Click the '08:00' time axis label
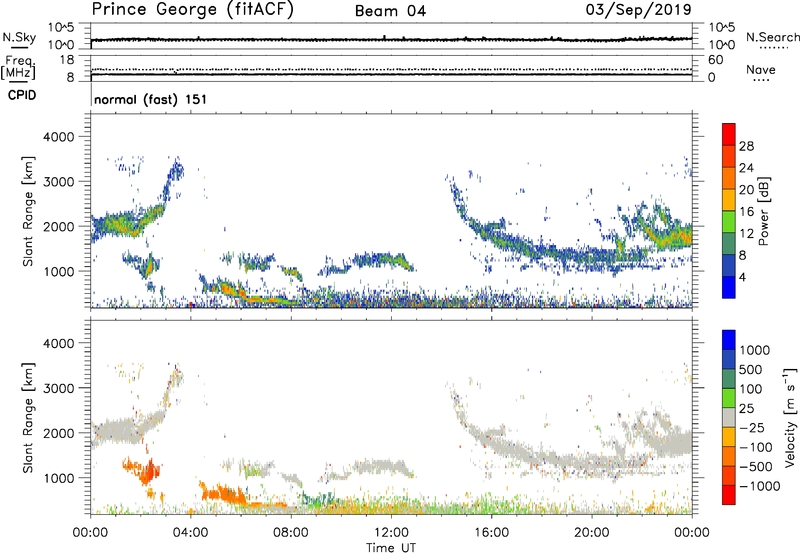The image size is (800, 554). pyautogui.click(x=290, y=533)
